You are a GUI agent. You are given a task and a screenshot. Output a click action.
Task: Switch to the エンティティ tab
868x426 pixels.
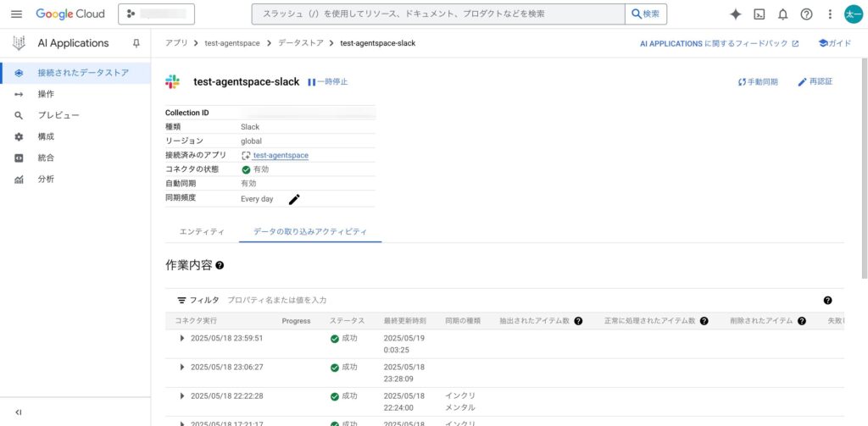click(x=202, y=232)
